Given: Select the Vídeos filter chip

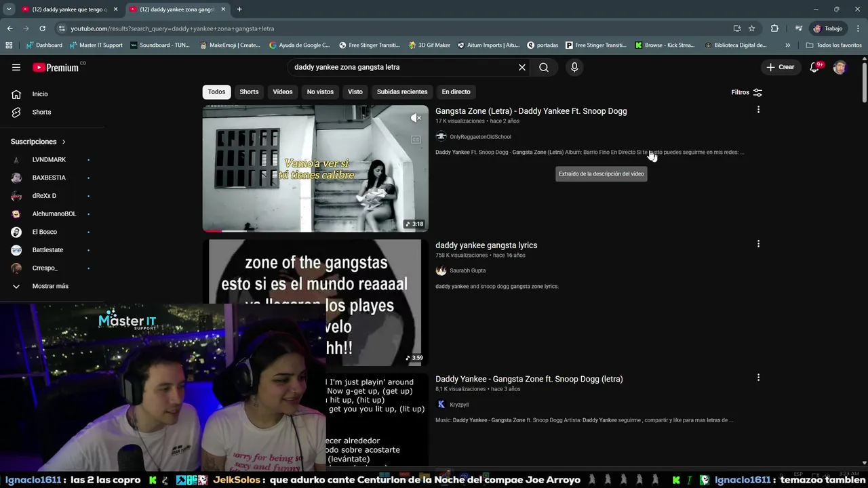Looking at the screenshot, I should point(283,91).
